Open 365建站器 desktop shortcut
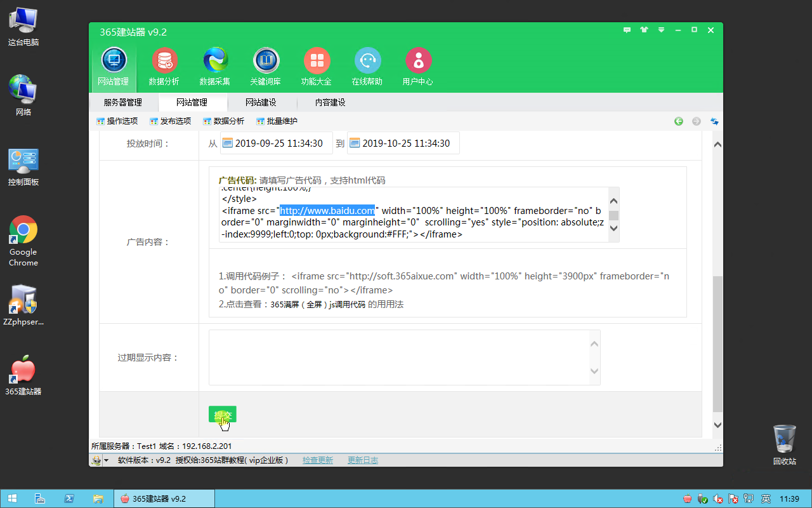The width and height of the screenshot is (812, 508). pos(23,376)
